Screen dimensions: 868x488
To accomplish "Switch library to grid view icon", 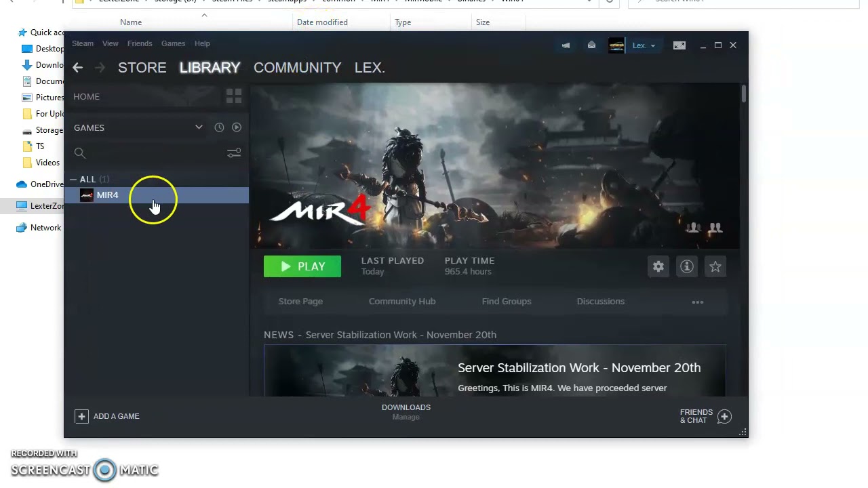I will 234,96.
